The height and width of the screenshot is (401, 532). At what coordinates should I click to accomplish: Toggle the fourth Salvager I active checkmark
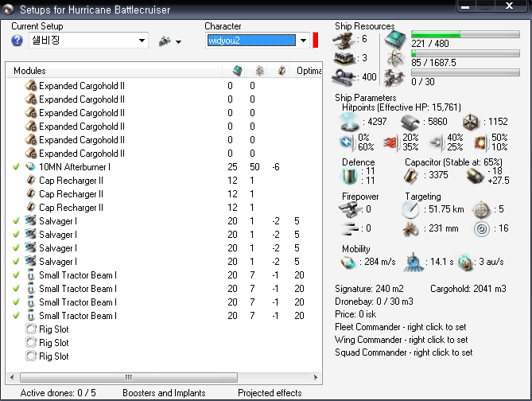[16, 262]
